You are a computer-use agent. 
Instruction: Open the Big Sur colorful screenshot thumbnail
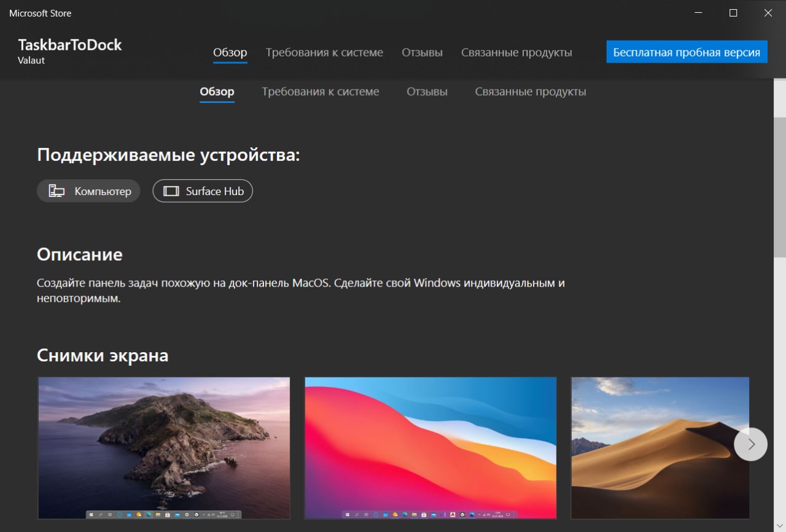(430, 448)
